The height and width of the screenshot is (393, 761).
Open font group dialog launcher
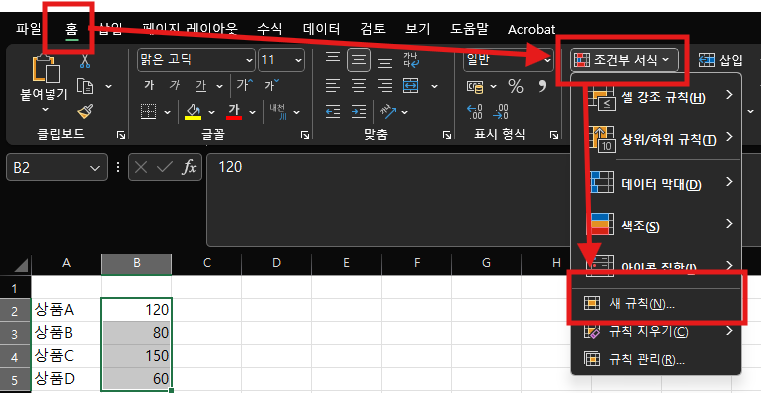click(305, 136)
